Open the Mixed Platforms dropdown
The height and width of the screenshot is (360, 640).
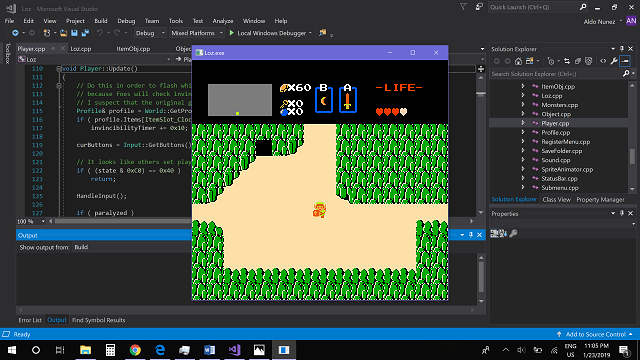197,33
